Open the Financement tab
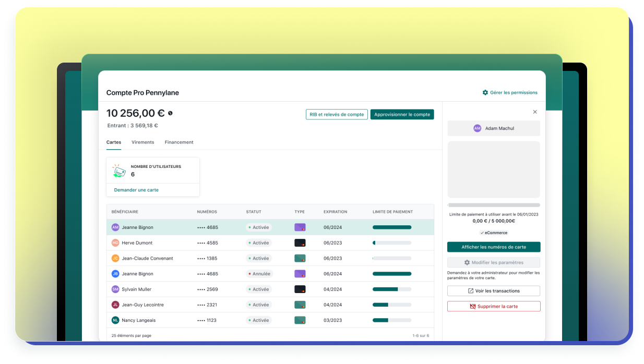 click(179, 142)
